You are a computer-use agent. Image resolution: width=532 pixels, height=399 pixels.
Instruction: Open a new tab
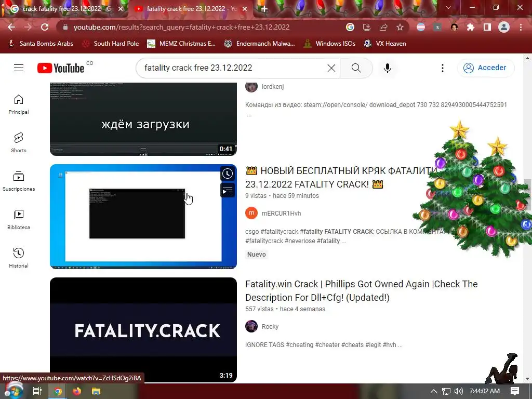pos(264,9)
